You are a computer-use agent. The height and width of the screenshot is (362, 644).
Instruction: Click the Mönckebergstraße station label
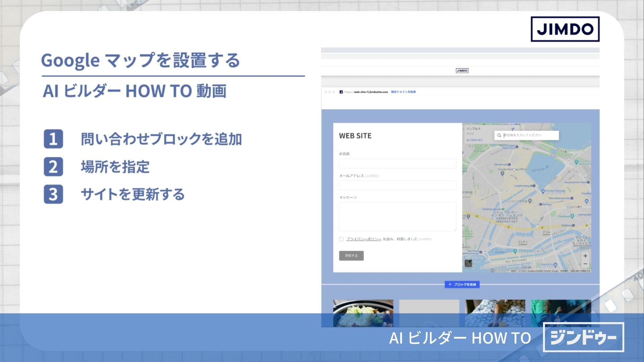coord(559,198)
